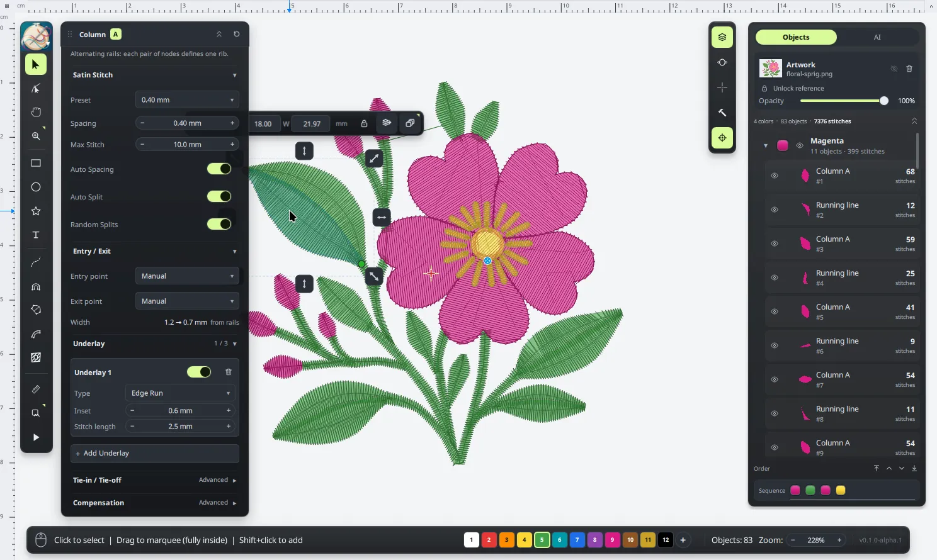Open the Entry point dropdown
The height and width of the screenshot is (560, 937).
coord(187,276)
